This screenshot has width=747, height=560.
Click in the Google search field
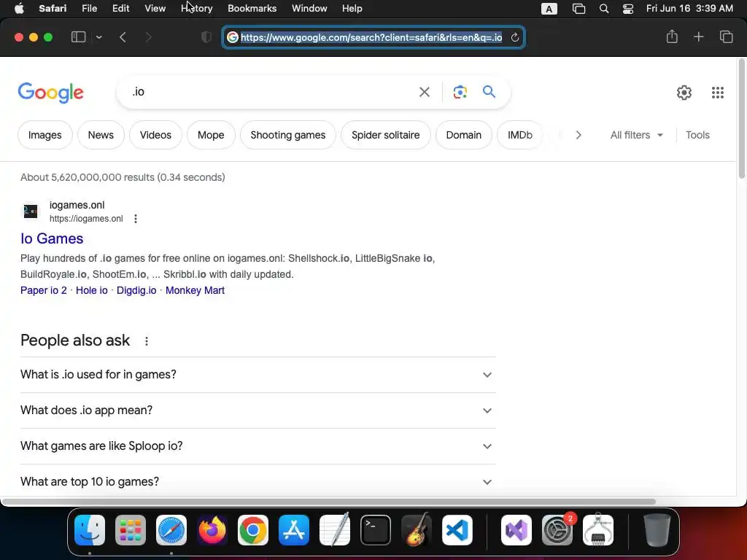coord(271,92)
